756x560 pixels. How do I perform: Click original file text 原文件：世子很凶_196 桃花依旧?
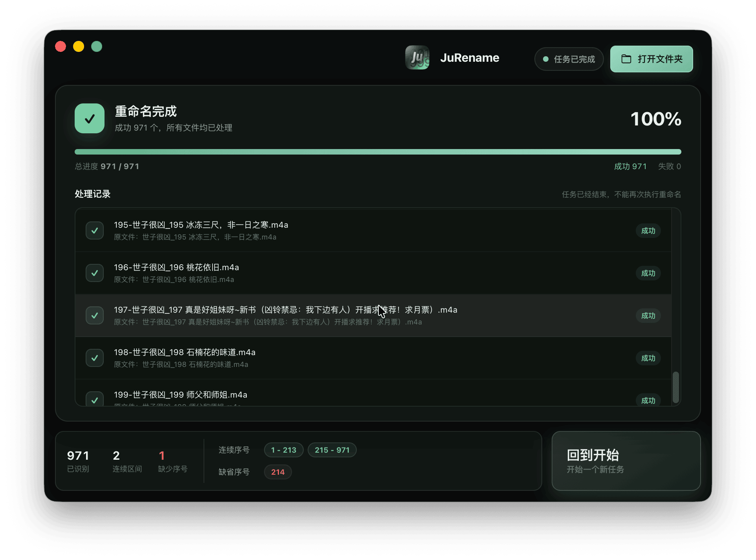coord(174,280)
